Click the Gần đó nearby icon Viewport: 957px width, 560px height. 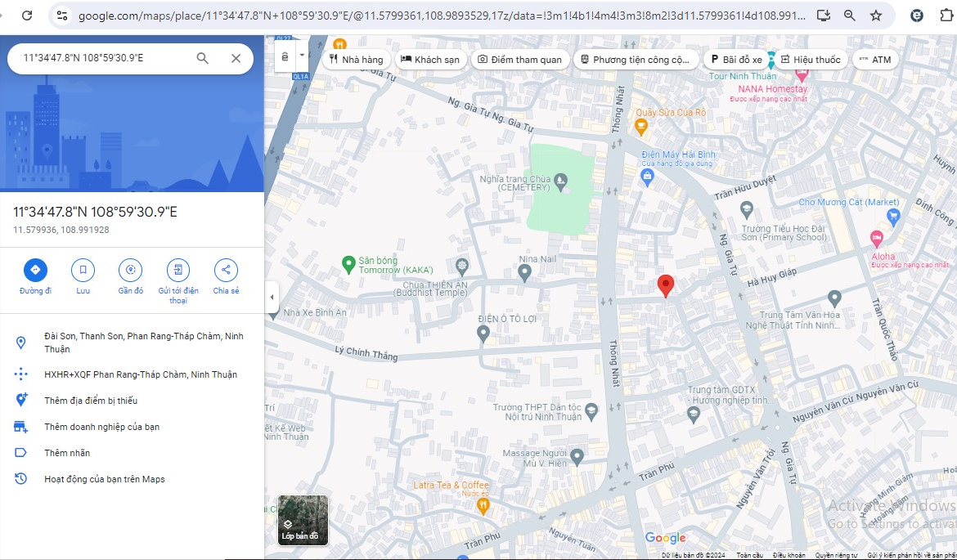130,270
